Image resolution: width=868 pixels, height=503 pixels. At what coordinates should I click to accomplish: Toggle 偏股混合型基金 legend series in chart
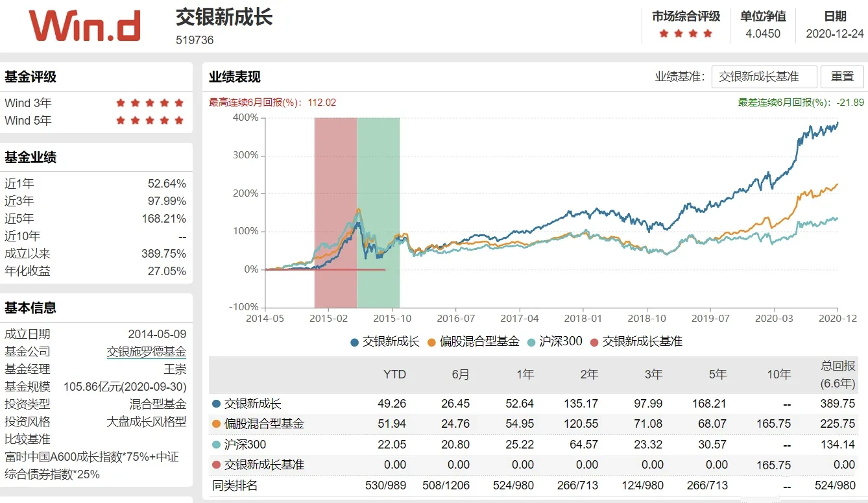pos(474,341)
